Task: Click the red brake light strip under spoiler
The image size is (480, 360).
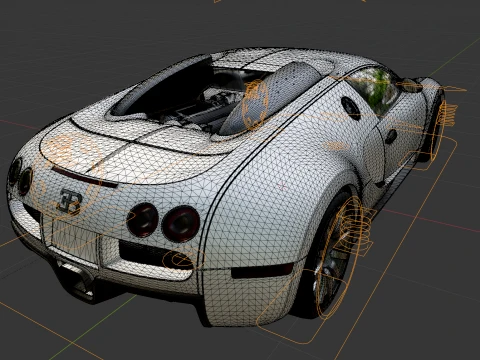Action: 84,177
